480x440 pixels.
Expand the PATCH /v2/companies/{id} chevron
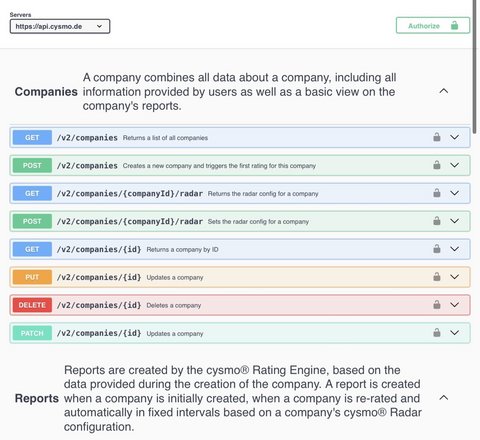tap(455, 333)
